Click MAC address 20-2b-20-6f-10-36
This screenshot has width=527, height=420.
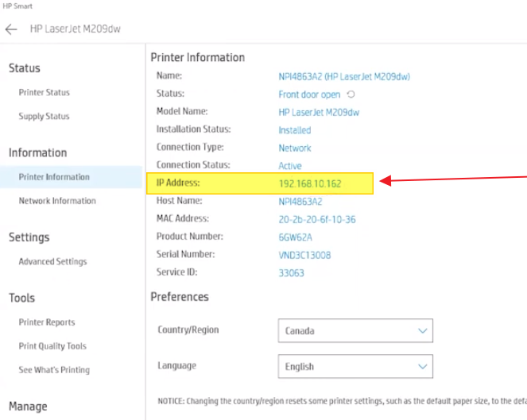point(317,220)
